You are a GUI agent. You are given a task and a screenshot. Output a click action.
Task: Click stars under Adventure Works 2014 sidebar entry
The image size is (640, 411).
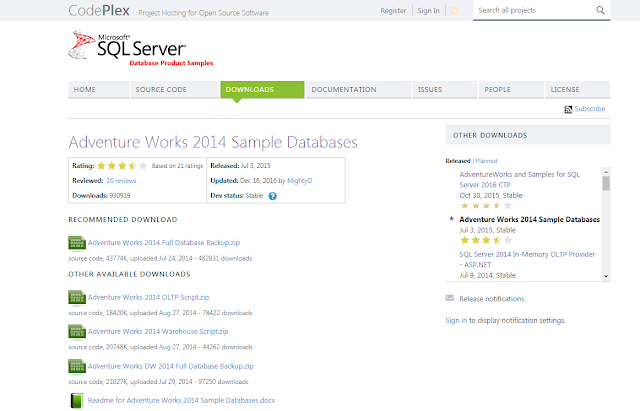click(486, 240)
